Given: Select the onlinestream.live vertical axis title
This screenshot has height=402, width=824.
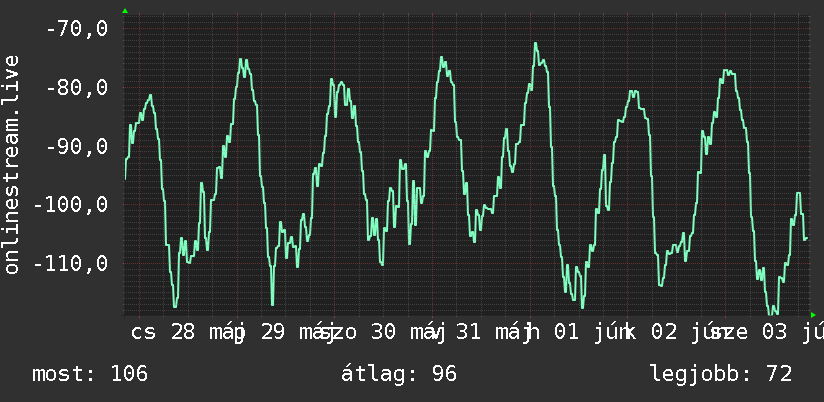Looking at the screenshot, I should pos(11,164).
